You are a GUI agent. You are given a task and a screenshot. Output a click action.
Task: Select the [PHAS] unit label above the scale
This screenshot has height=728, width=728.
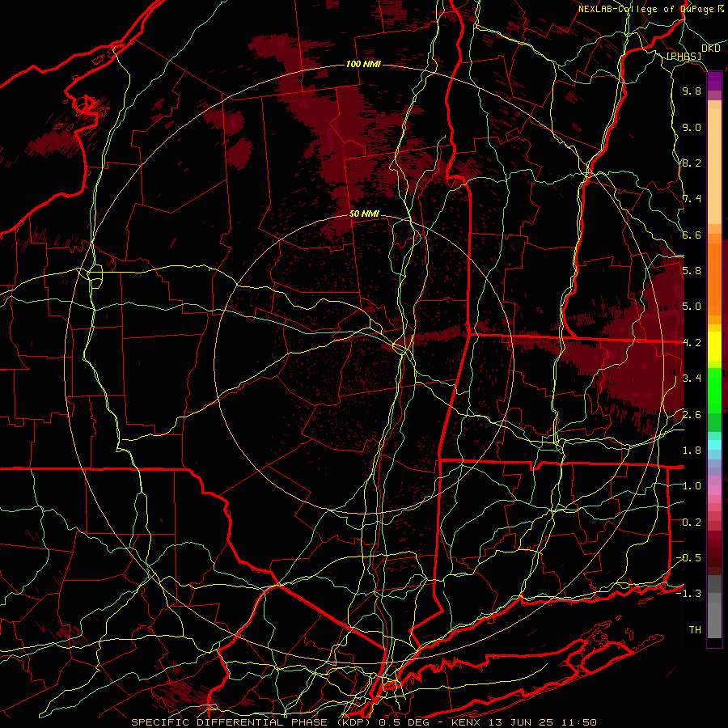684,57
